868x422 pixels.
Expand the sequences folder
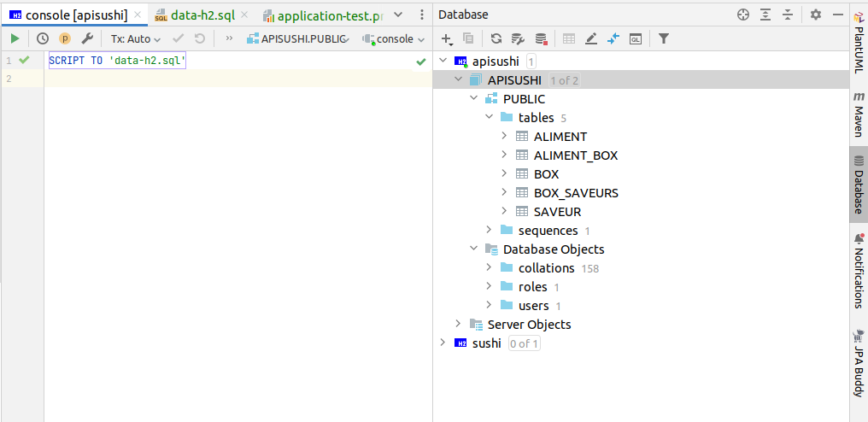click(489, 230)
